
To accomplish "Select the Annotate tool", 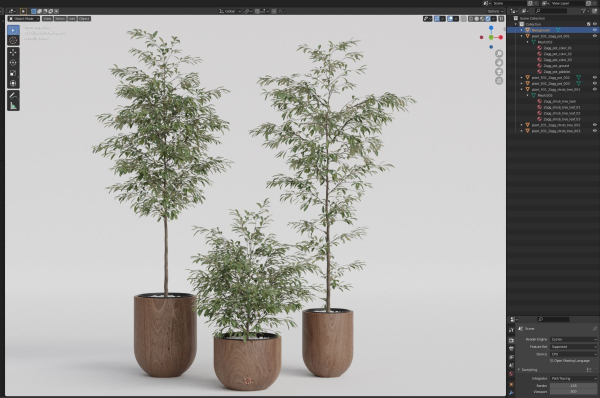I will coord(13,95).
